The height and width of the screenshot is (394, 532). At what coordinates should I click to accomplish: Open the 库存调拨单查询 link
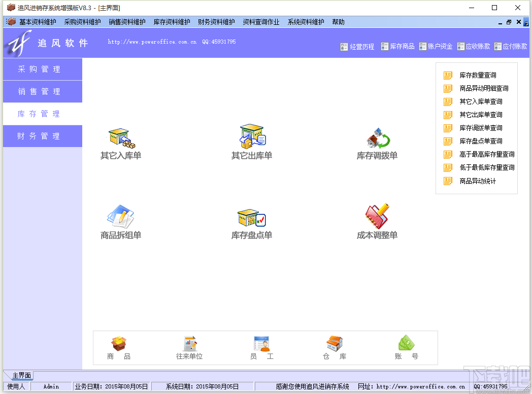(x=481, y=128)
